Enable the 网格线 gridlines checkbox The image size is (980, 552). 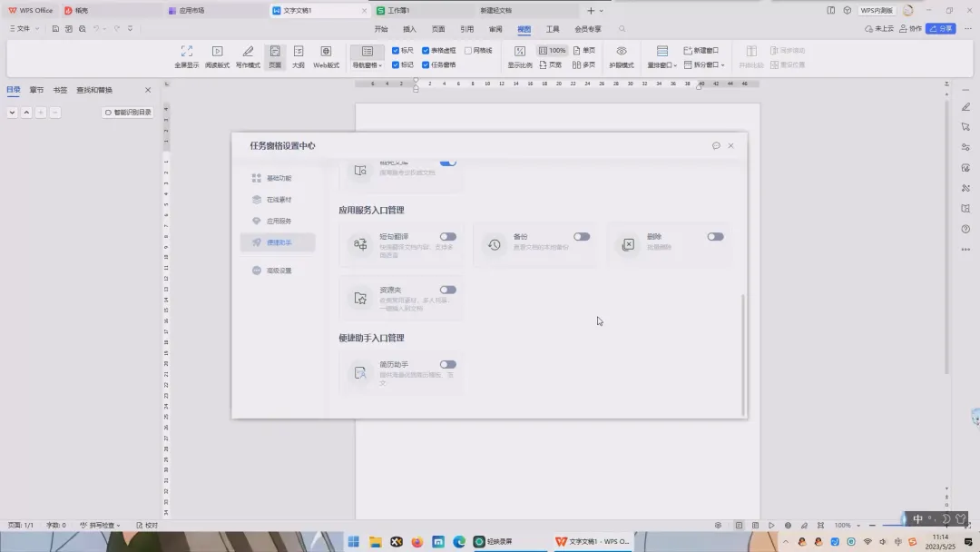tap(468, 51)
